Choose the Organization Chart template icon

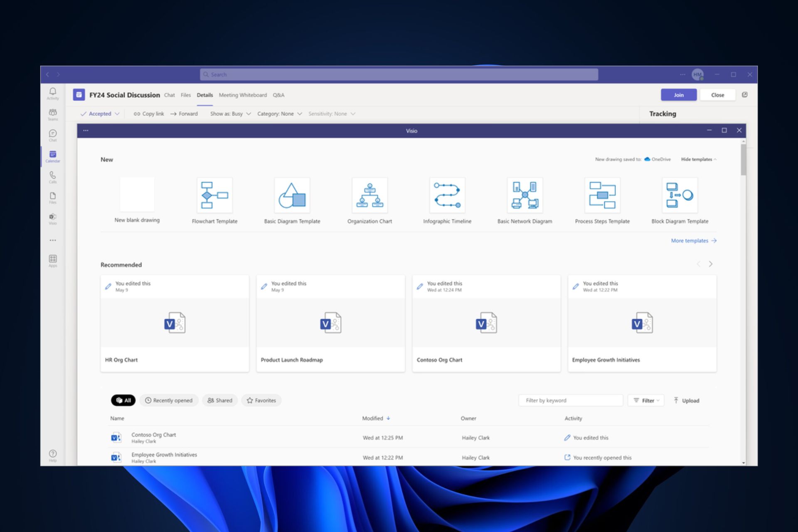(x=370, y=195)
